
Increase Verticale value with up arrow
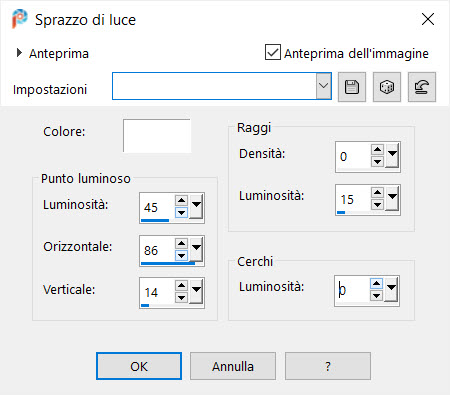pos(181,285)
